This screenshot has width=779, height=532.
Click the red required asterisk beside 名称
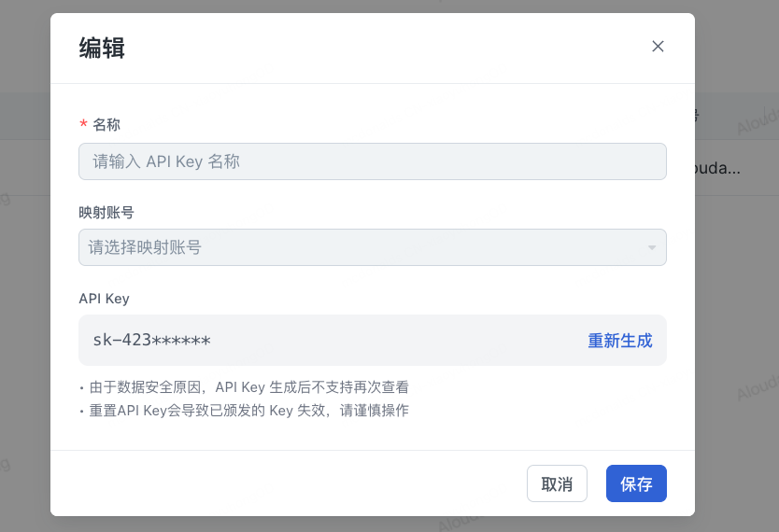point(83,125)
